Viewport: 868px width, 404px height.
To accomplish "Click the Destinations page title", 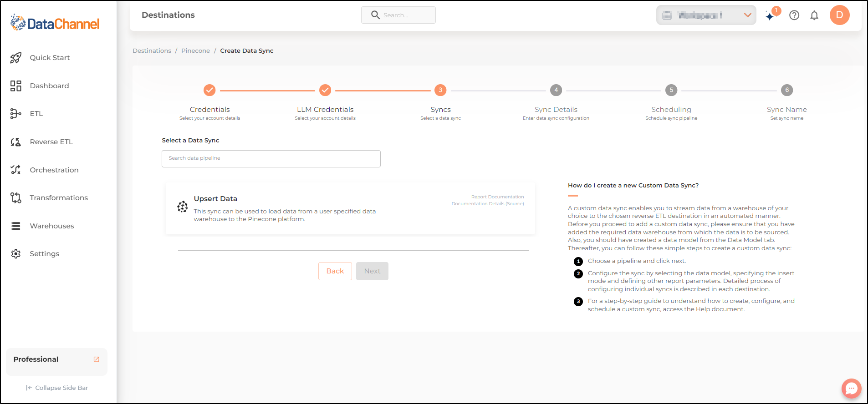I will (168, 15).
